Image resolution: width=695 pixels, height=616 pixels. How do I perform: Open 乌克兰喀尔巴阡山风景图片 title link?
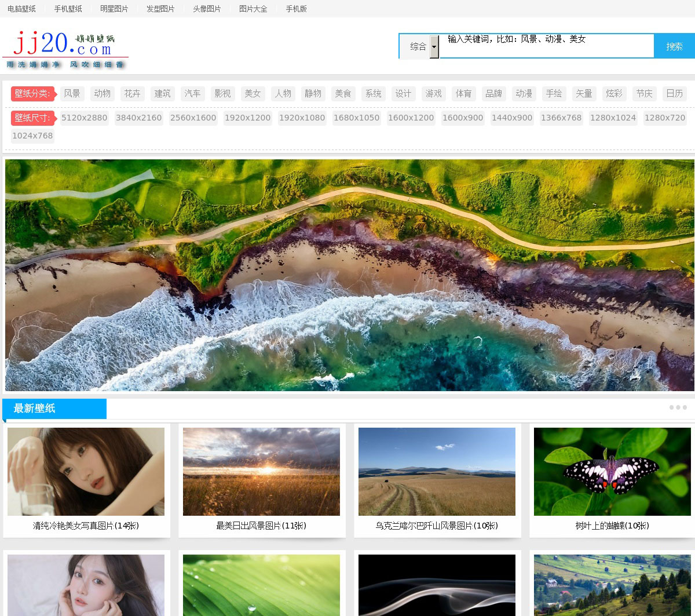[x=437, y=526]
